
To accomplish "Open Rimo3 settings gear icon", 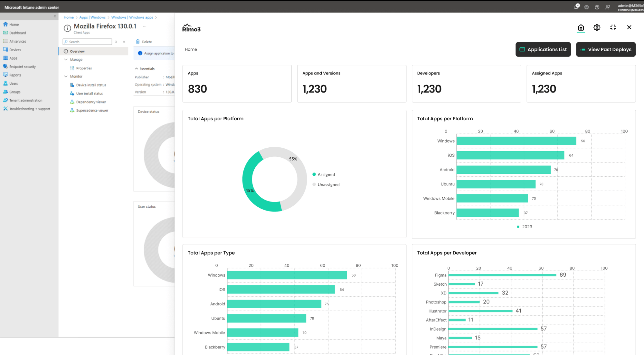I will (x=597, y=27).
